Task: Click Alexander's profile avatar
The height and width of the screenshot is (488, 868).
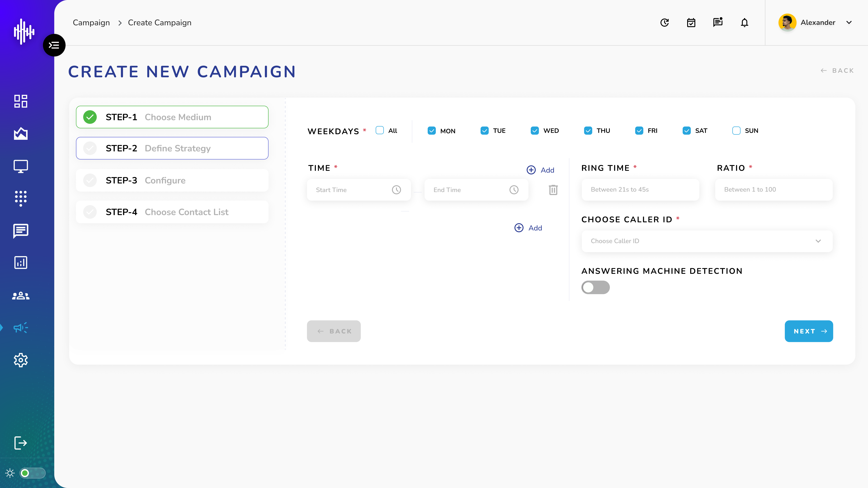Action: coord(788,23)
